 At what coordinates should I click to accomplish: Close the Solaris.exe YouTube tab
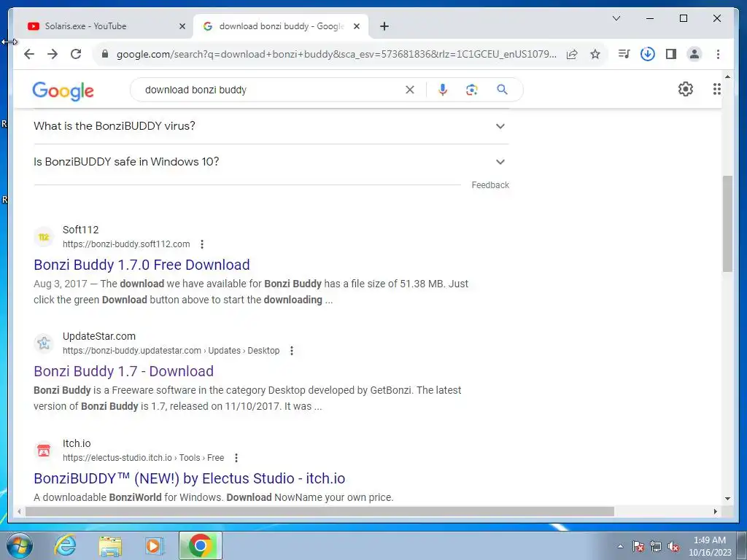[182, 27]
